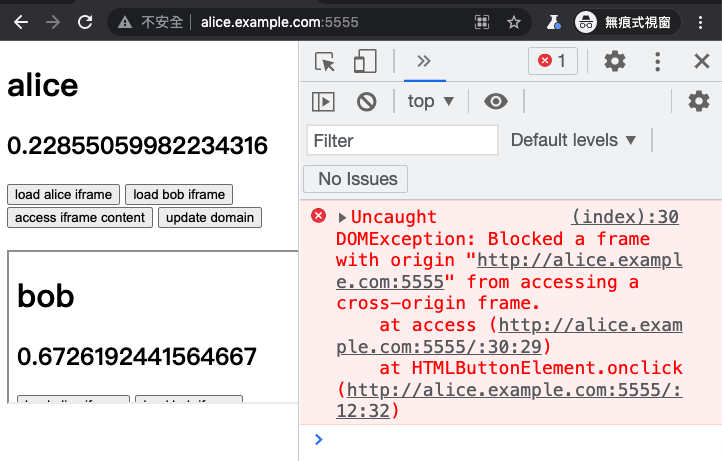Image resolution: width=722 pixels, height=461 pixels.
Task: Open the top context dropdown
Action: pyautogui.click(x=431, y=101)
